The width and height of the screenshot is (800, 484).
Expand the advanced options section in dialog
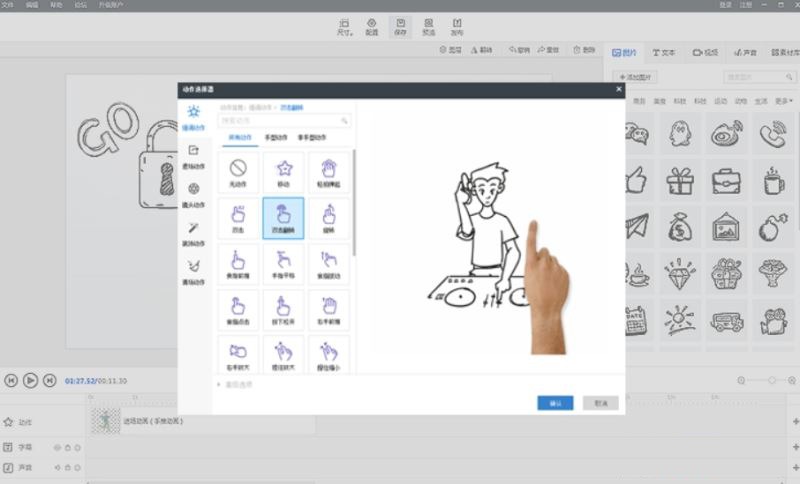tap(235, 385)
